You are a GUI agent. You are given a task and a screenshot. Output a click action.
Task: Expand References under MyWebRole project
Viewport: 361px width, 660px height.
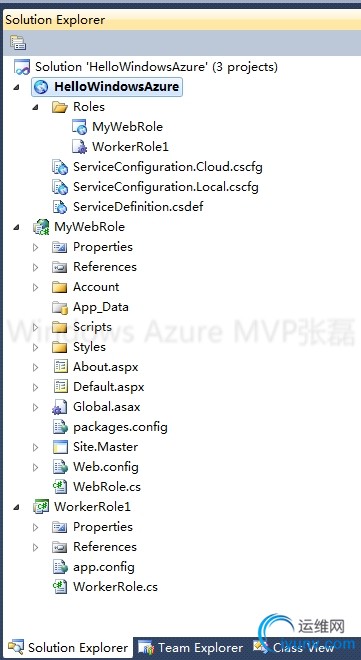click(x=36, y=267)
